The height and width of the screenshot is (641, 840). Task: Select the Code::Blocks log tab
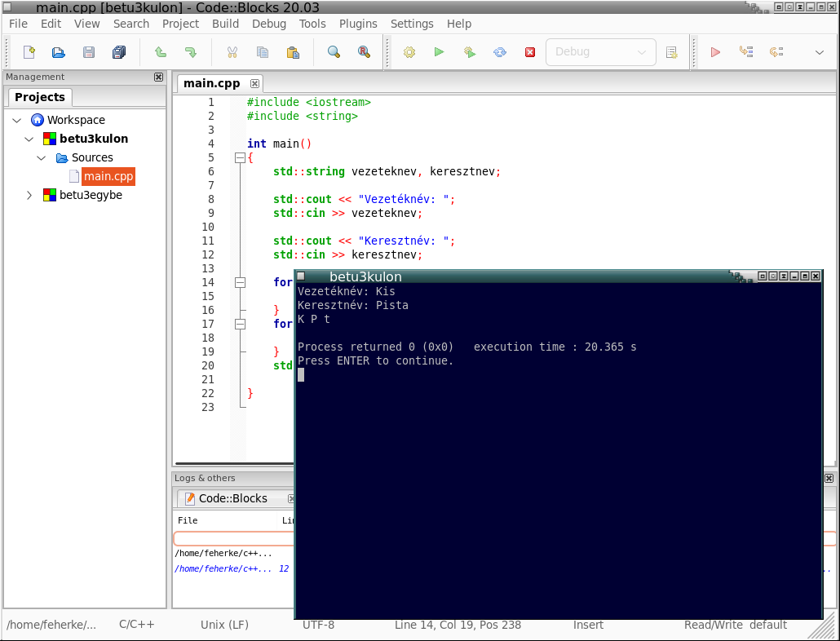point(233,498)
